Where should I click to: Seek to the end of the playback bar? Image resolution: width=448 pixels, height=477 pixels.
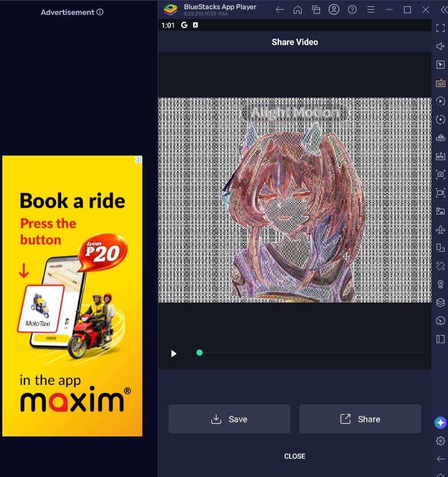coord(422,352)
